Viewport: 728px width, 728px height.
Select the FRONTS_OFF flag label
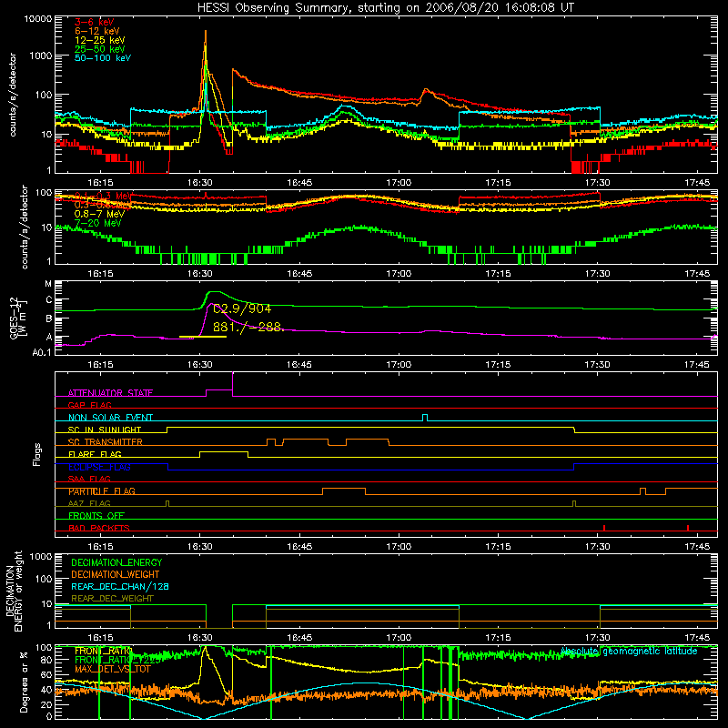click(x=96, y=516)
